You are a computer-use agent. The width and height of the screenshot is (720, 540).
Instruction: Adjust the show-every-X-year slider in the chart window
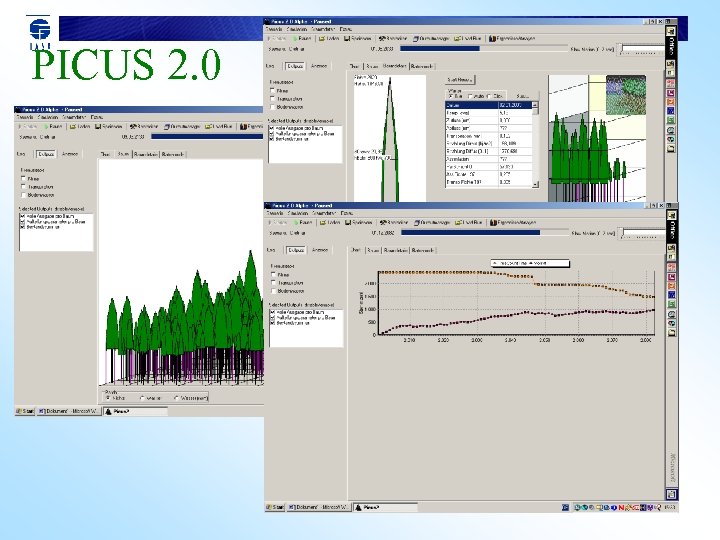click(x=642, y=233)
